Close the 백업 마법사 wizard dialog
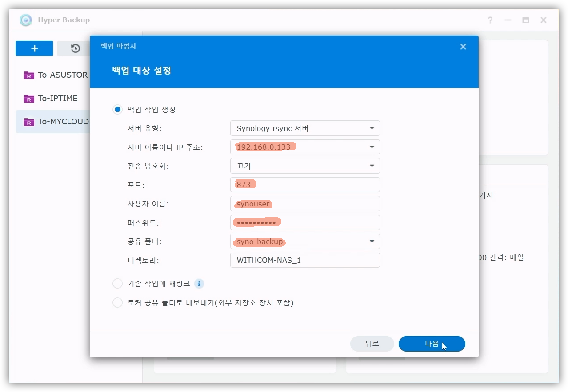Screen dimensions: 568x392 [x=463, y=47]
